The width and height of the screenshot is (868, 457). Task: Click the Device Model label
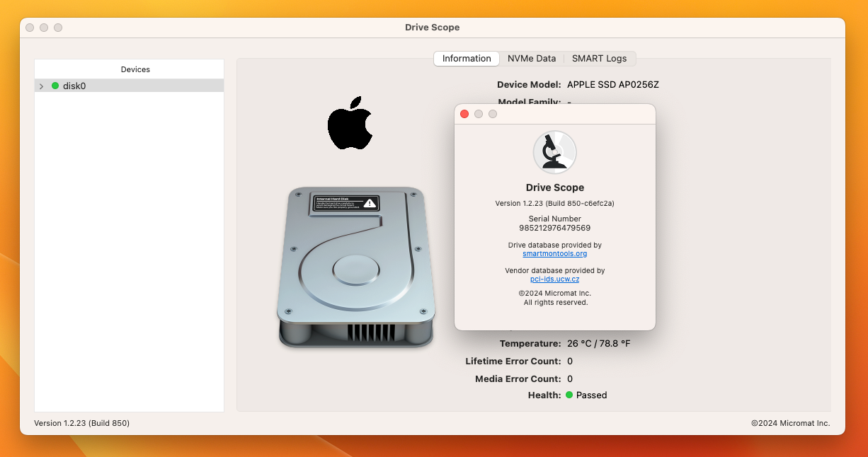tap(529, 84)
